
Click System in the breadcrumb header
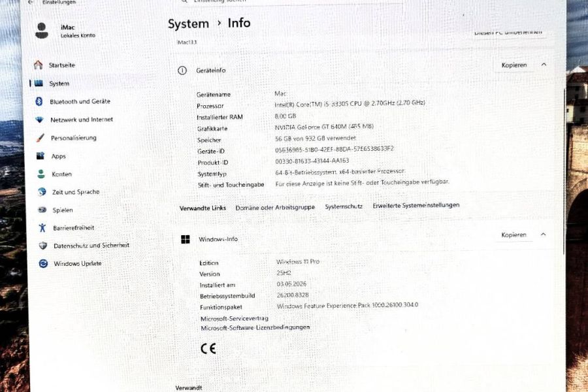pos(188,24)
